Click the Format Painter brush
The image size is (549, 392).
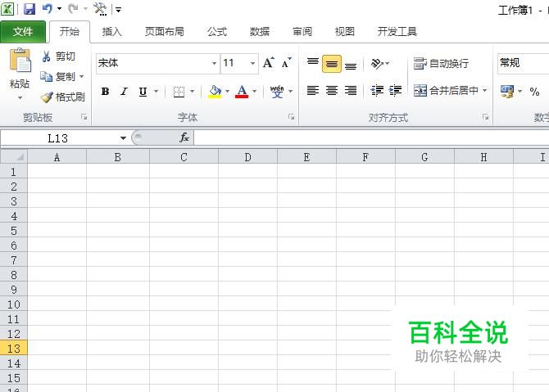pyautogui.click(x=63, y=97)
